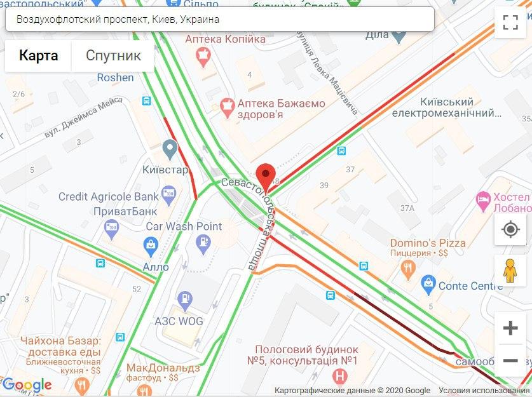
Task: Switch to Спутник map view
Action: (x=113, y=56)
